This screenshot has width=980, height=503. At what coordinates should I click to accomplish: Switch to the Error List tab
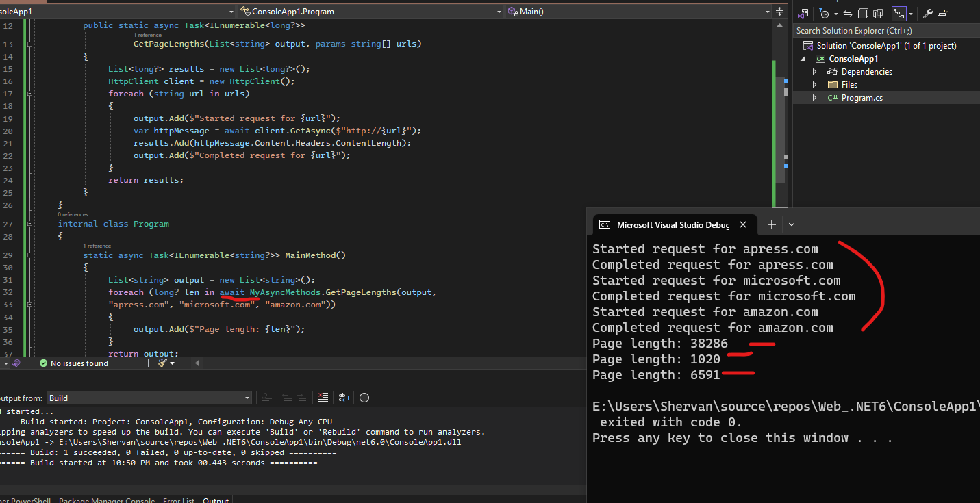pos(179,500)
